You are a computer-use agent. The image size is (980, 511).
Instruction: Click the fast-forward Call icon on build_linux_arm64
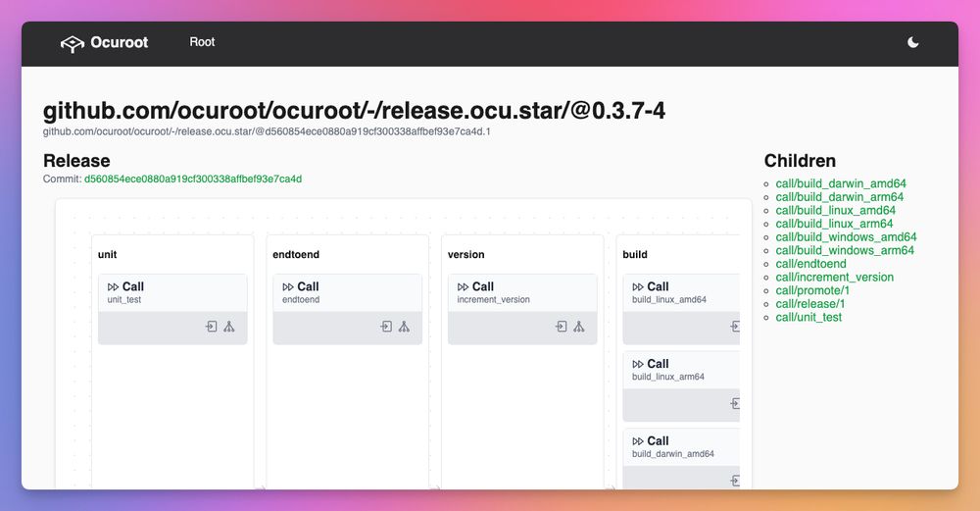638,364
